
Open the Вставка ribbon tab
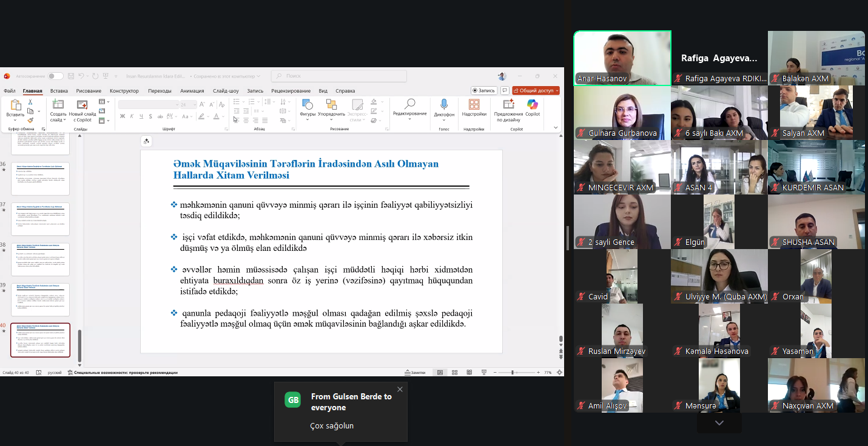(59, 91)
